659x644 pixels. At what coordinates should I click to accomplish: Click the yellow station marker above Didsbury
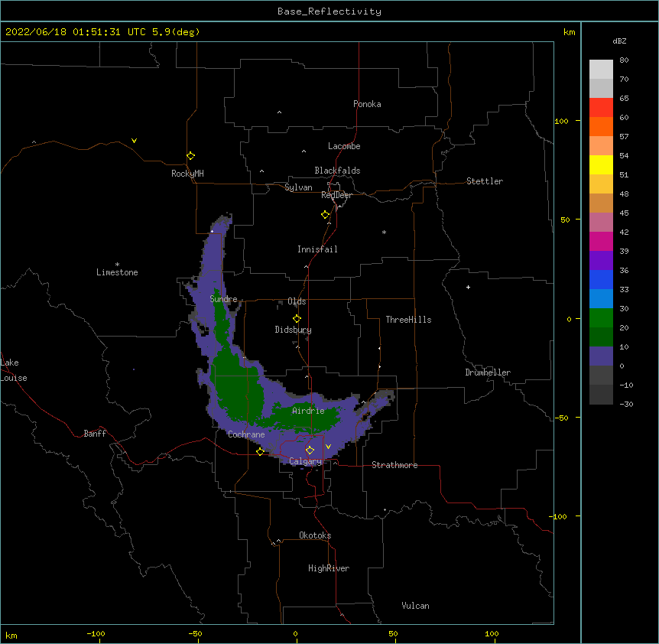click(x=297, y=319)
